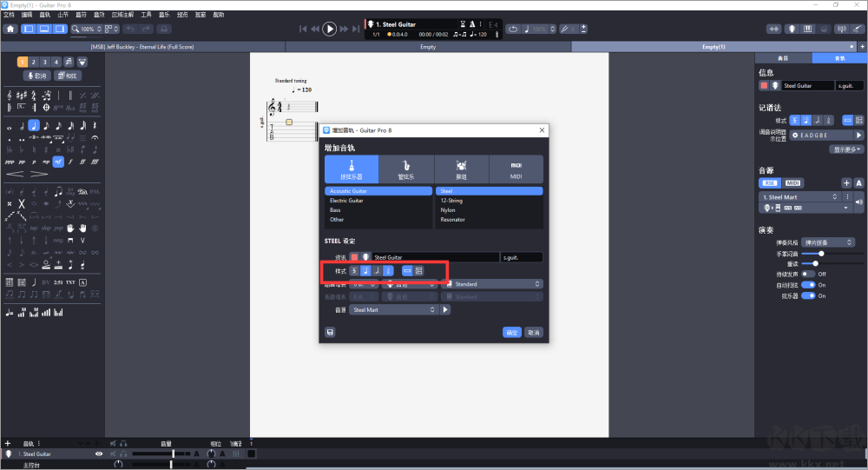
Task: Expand the show more dropdown in inspector
Action: coord(846,149)
